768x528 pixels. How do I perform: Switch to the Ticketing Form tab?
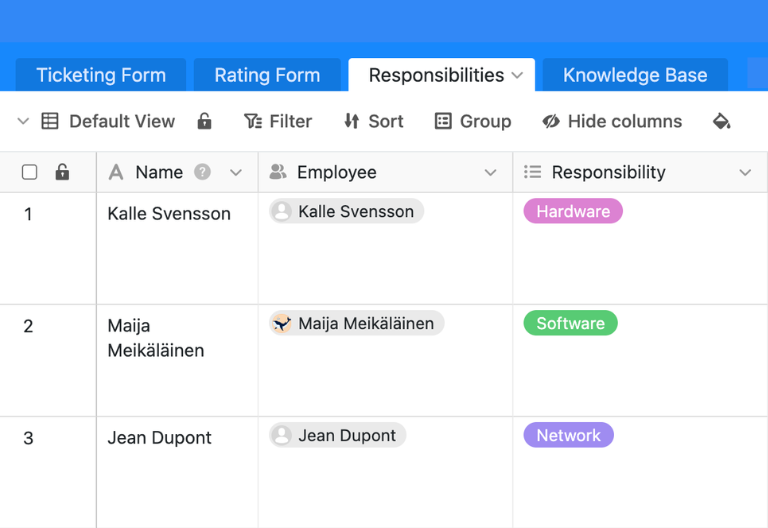101,75
